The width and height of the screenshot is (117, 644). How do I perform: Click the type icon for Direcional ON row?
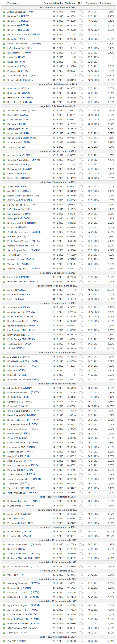point(81,165)
